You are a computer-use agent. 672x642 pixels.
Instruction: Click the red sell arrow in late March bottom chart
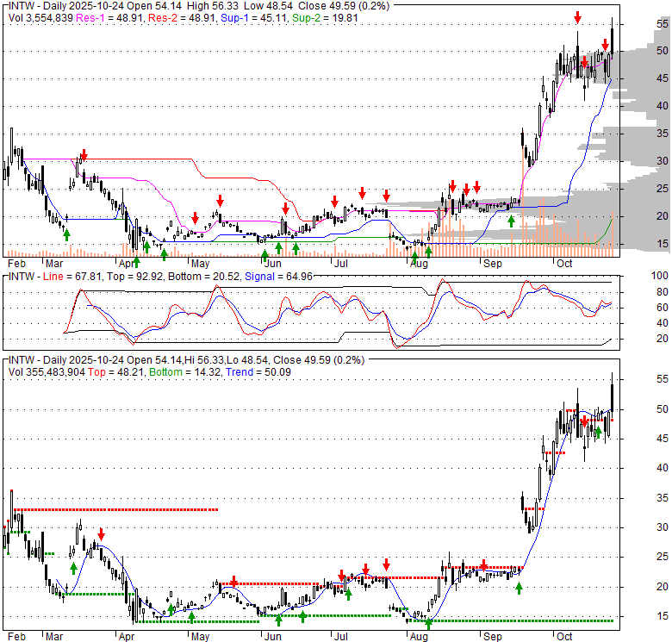[x=102, y=534]
